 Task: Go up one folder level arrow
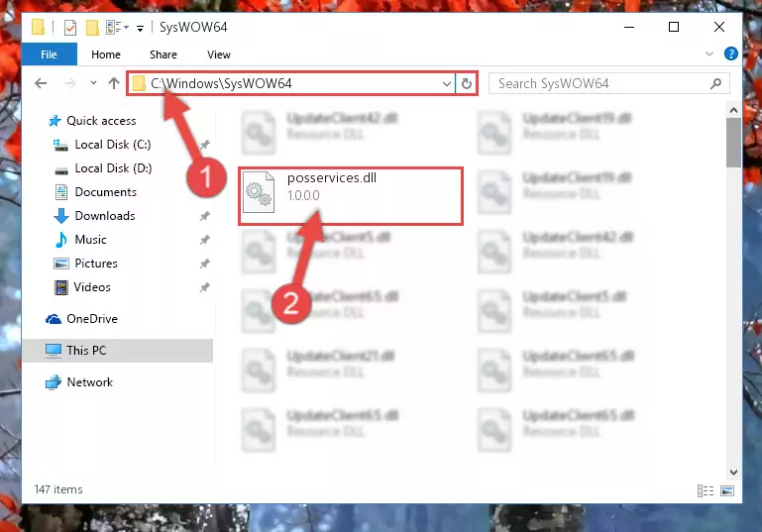pyautogui.click(x=114, y=83)
